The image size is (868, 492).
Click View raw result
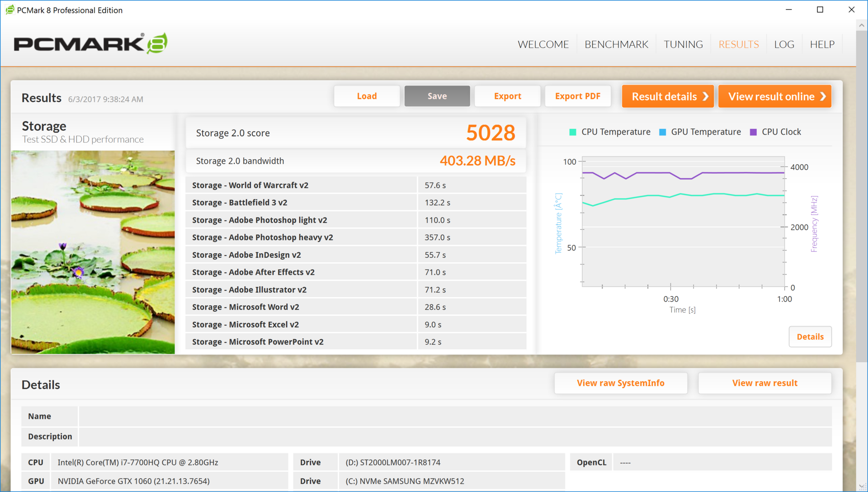[x=765, y=383]
